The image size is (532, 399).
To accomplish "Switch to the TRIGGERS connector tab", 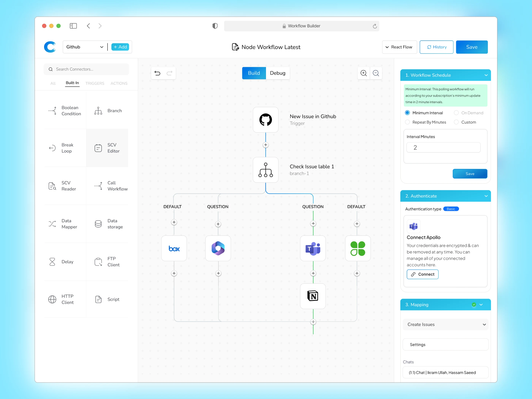I will pyautogui.click(x=95, y=83).
